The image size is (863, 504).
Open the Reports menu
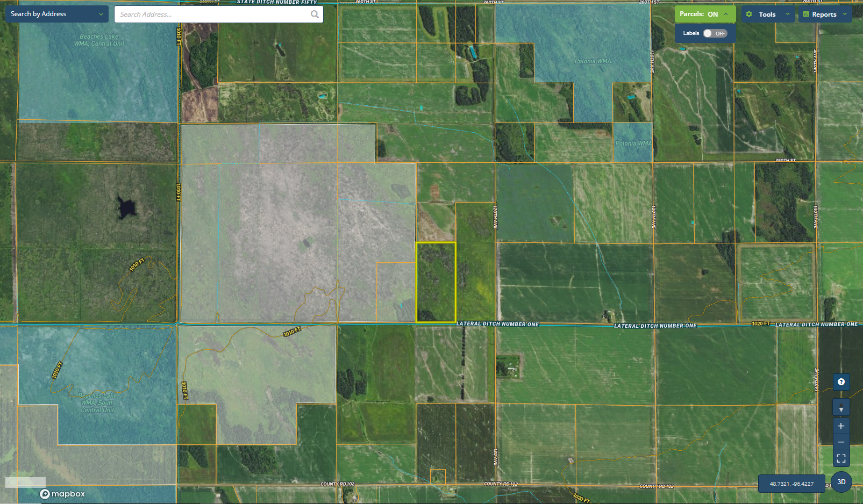tap(824, 15)
